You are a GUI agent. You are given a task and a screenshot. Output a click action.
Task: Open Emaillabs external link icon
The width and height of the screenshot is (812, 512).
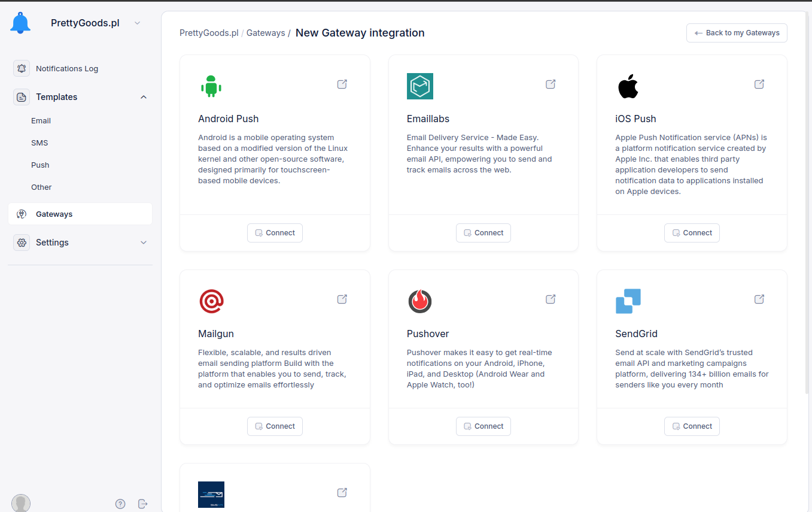[x=551, y=84]
